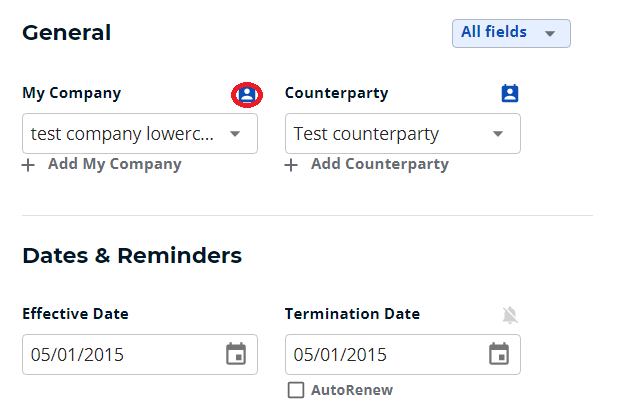Open the Counterparty dropdown list

click(403, 134)
